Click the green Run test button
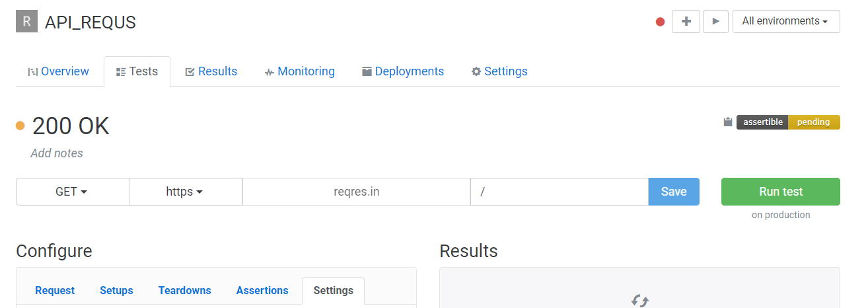 tap(780, 192)
